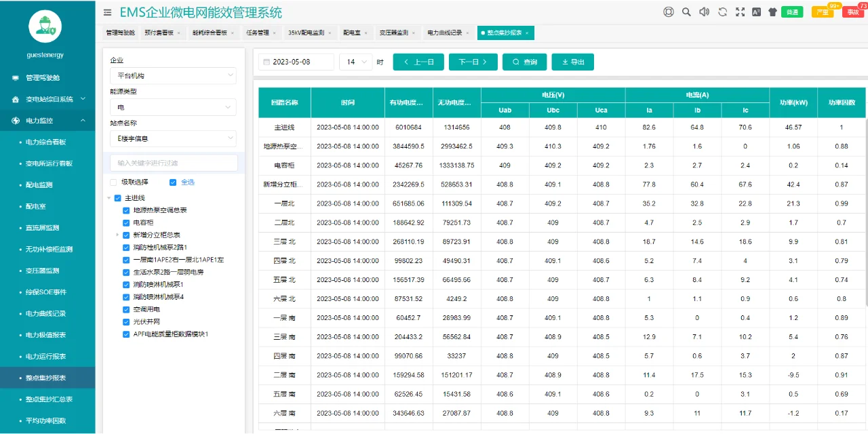Enable the 级联选择 checkbox
Viewport: 868px width, 434px height.
point(113,182)
